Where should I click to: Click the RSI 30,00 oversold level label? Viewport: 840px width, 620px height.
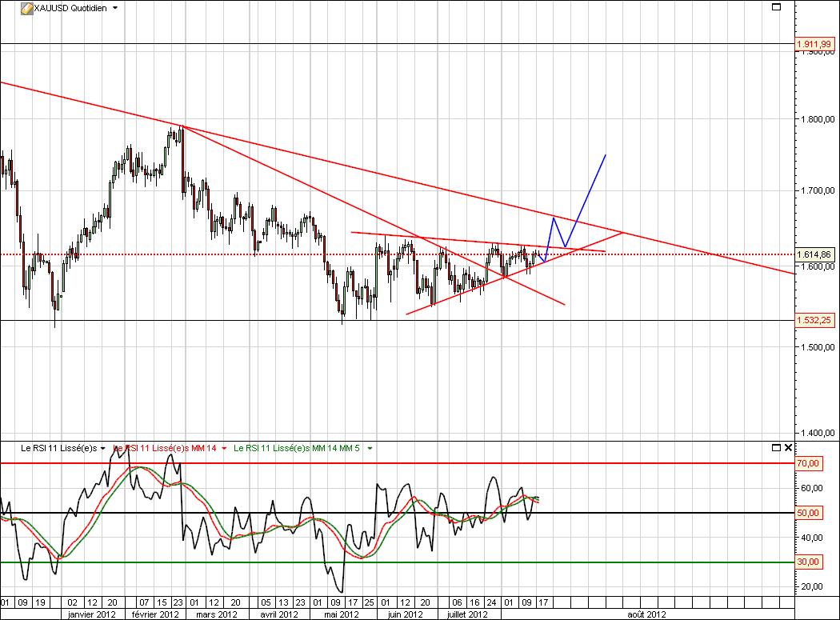[x=809, y=562]
